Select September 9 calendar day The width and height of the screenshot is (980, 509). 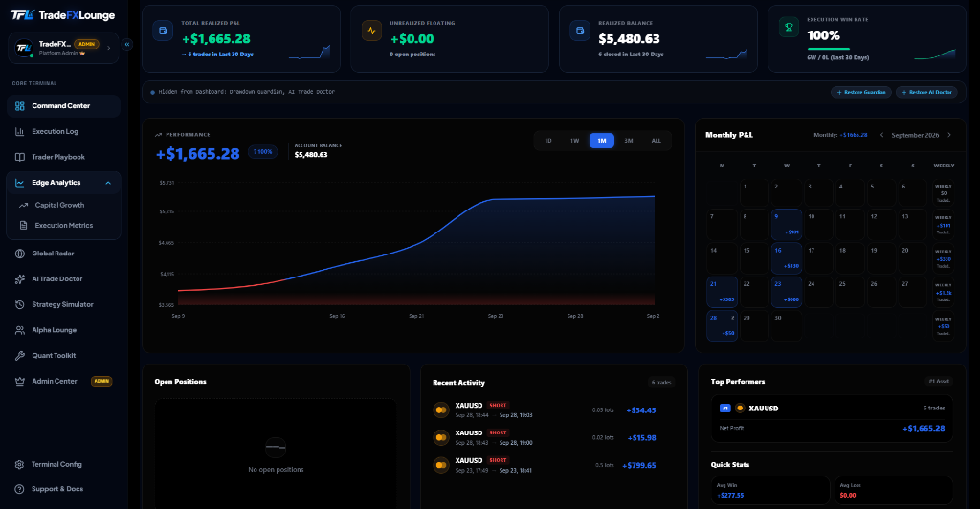pos(787,224)
